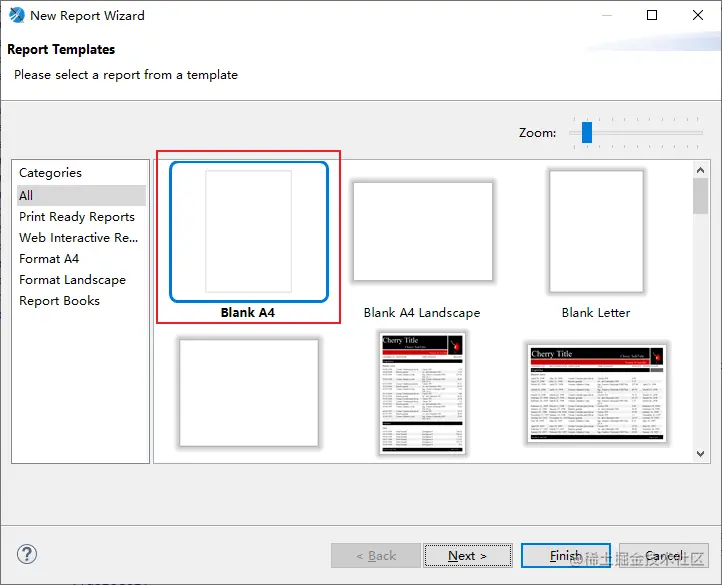Viewport: 722px width, 585px height.
Task: Choose the unlabeled blank landscape template in second row
Action: (x=249, y=393)
